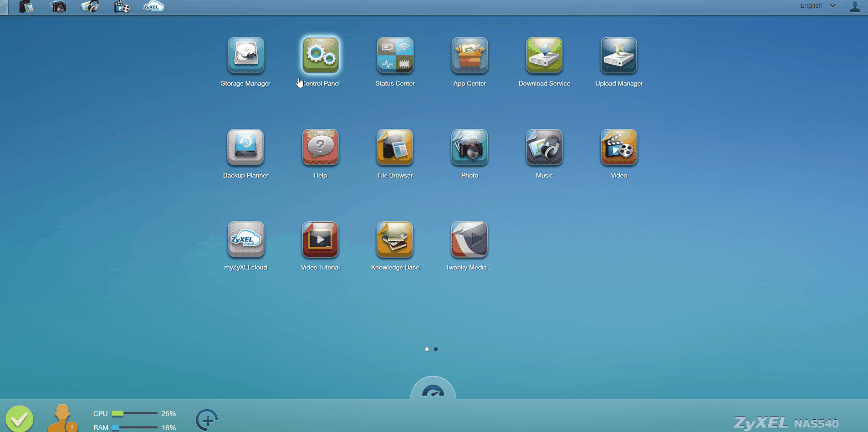Viewport: 868px width, 432px height.
Task: Launch the Control Panel icon
Action: point(321,55)
